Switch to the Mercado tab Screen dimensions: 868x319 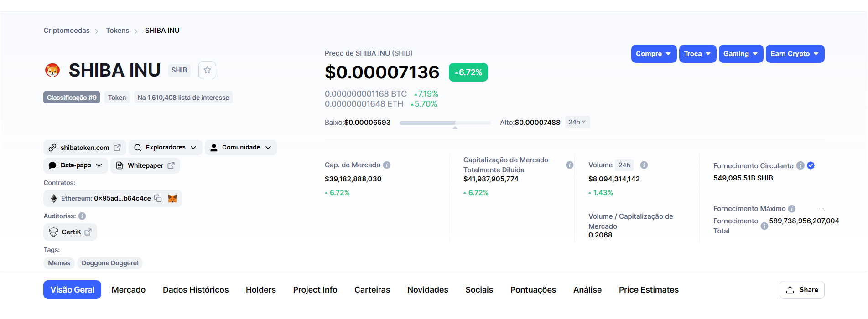[x=129, y=290]
